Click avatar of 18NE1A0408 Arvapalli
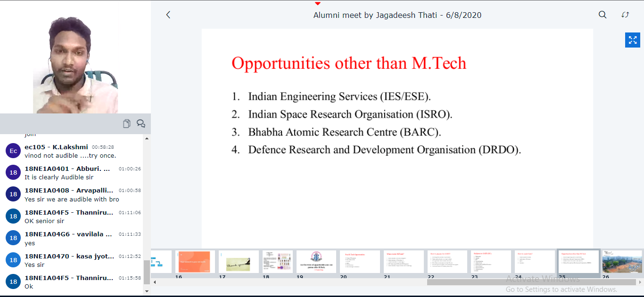Screen dimensions: 644x297 pos(13,194)
